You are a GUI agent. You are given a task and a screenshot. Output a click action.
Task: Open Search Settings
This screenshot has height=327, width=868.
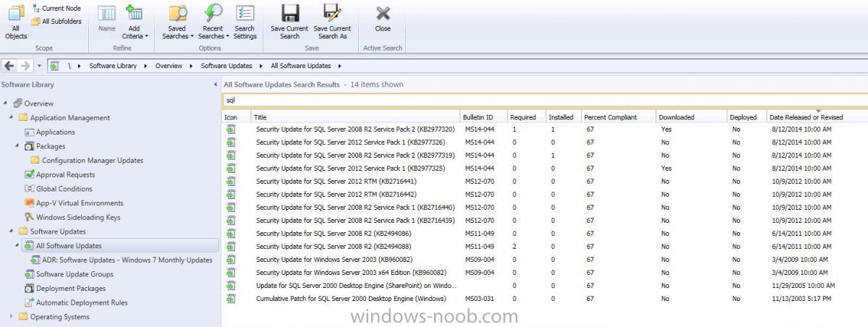[x=244, y=22]
